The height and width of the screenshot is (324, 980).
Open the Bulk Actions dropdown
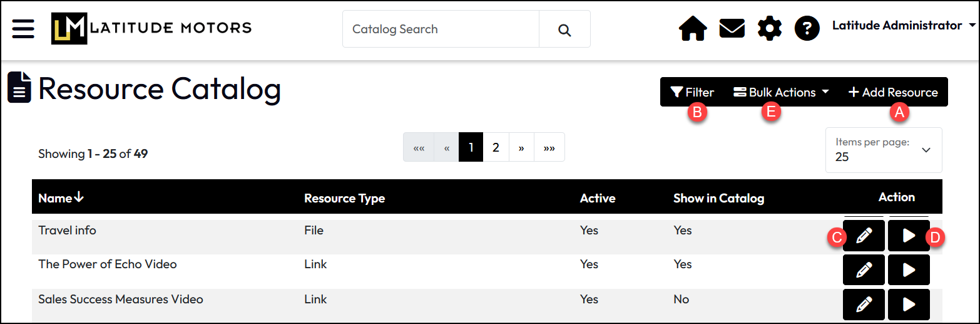coord(781,92)
